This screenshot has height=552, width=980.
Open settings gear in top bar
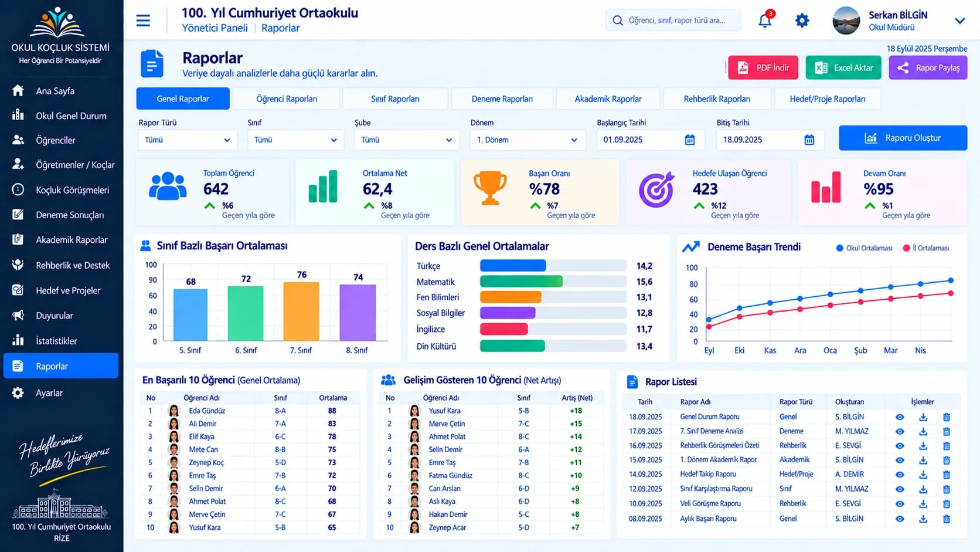click(802, 21)
